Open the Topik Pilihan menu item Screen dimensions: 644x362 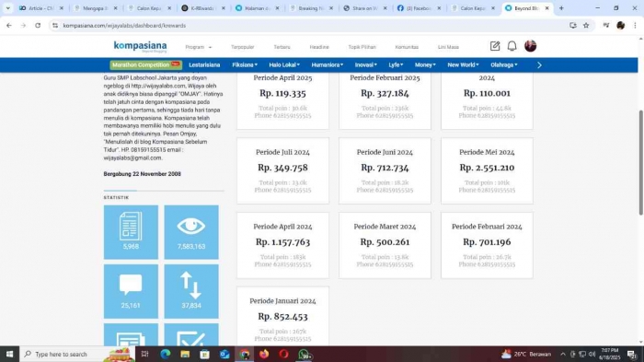pyautogui.click(x=362, y=47)
